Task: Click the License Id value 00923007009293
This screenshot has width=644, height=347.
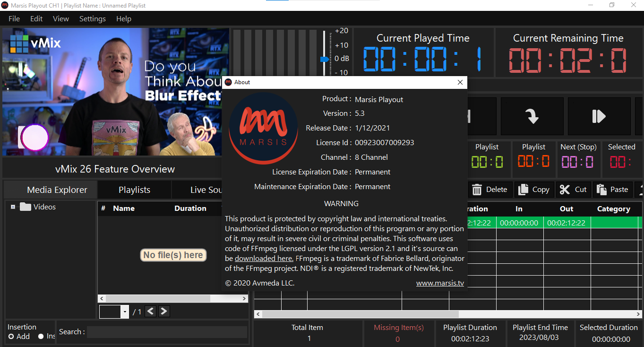Action: [x=385, y=142]
